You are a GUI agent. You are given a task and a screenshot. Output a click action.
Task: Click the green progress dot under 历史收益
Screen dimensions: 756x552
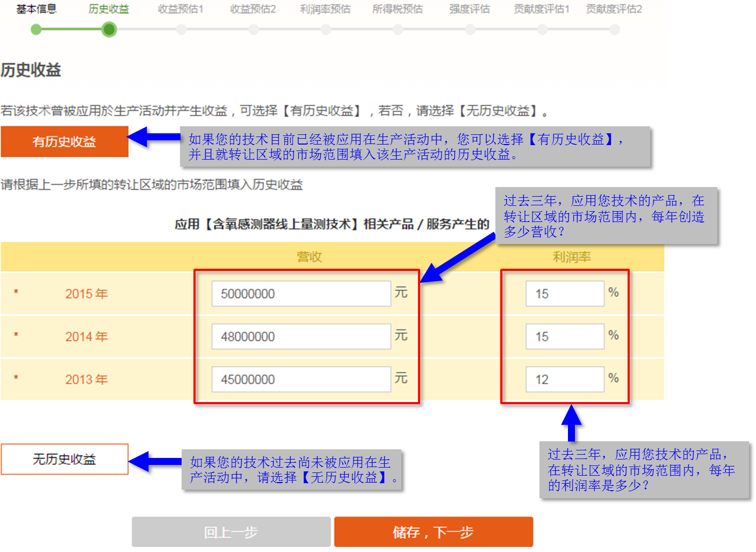[109, 30]
